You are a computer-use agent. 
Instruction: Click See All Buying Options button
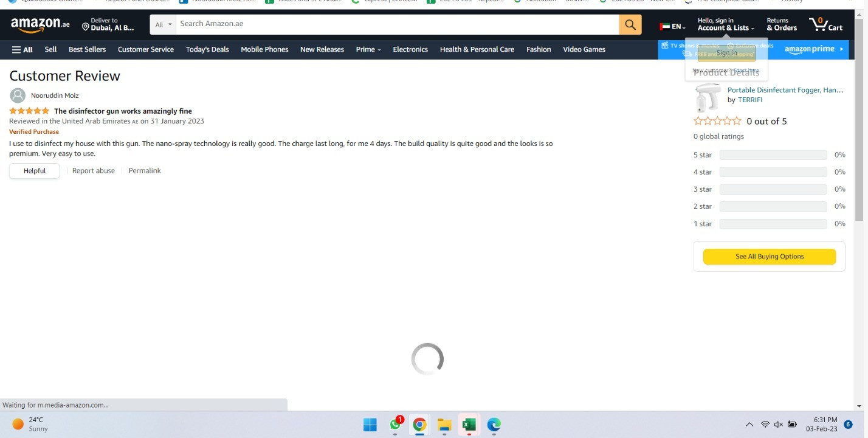(770, 257)
